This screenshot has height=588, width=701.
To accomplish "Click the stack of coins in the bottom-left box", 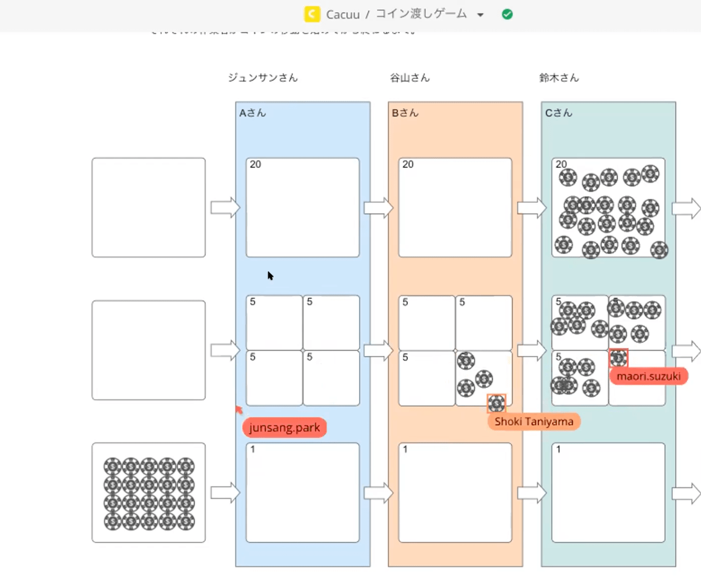I will 149,493.
